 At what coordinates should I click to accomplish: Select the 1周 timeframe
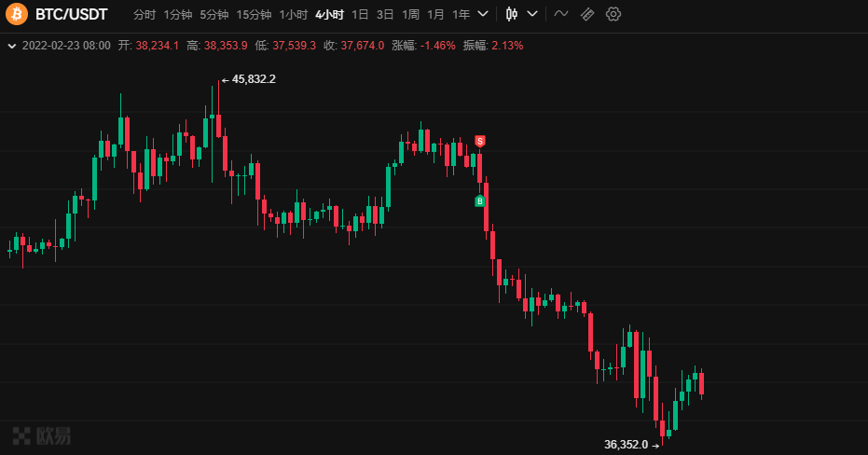(410, 14)
